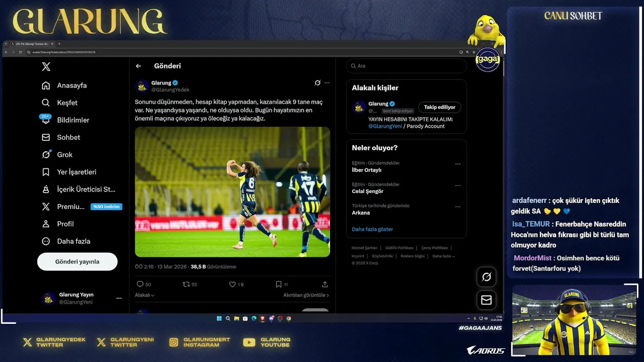Viewport: 644px width, 362px height.
Task: Select the X Glarung browser tab
Action: click(x=33, y=44)
